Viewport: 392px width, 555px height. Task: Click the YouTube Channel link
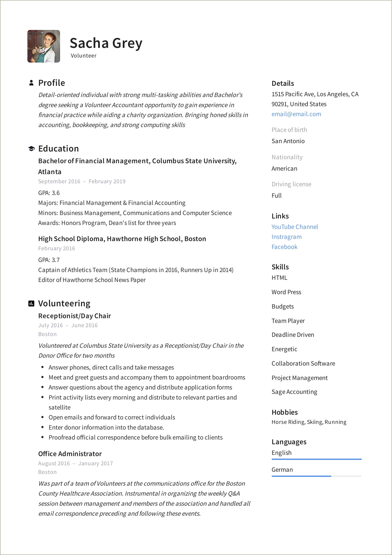tap(294, 227)
